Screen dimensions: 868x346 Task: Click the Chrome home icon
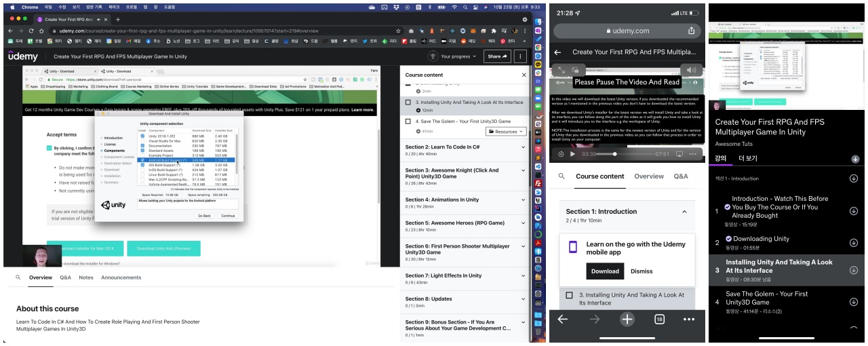(x=41, y=31)
